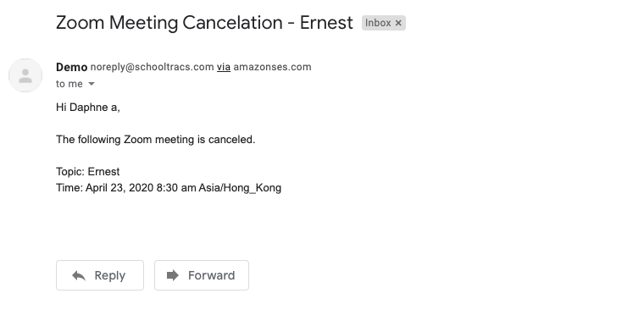Choose the Reply button label

109,275
